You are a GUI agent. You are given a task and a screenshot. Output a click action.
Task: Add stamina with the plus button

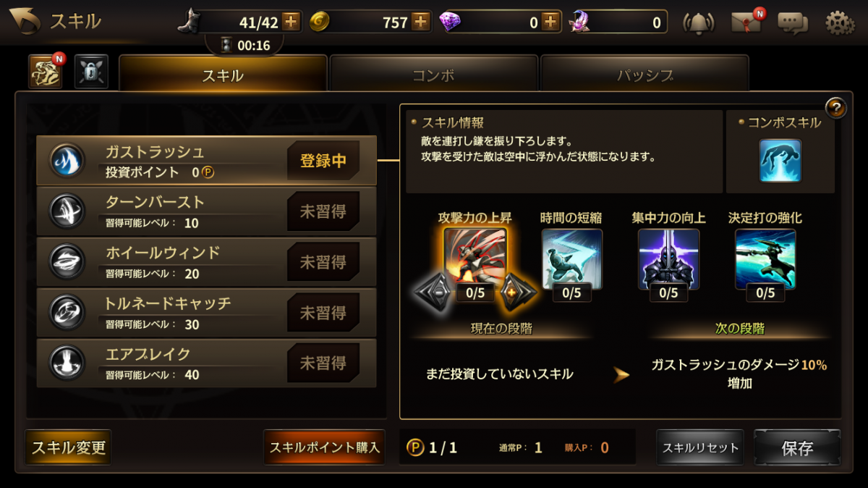click(291, 22)
